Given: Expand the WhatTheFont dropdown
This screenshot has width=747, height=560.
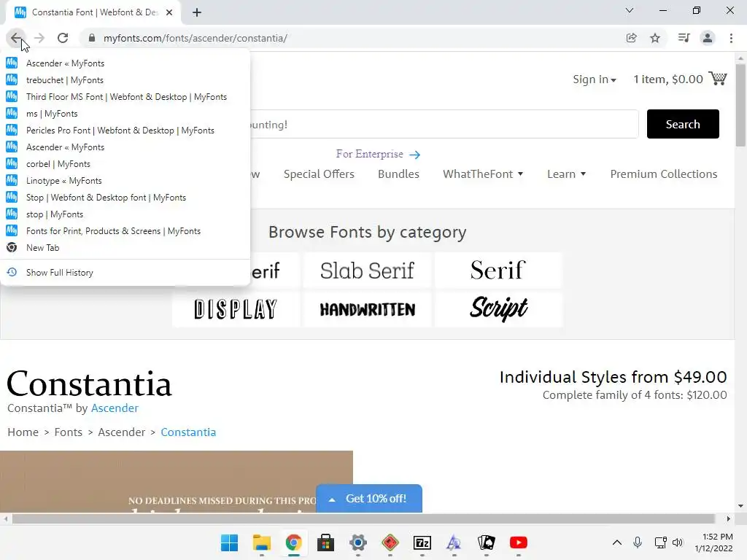Looking at the screenshot, I should (483, 174).
